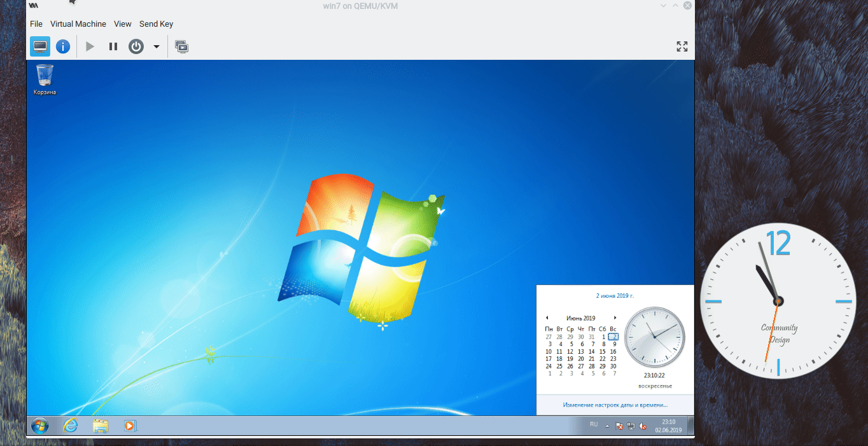This screenshot has width=868, height=446.
Task: Select June 29 in the calendar
Action: click(x=602, y=366)
